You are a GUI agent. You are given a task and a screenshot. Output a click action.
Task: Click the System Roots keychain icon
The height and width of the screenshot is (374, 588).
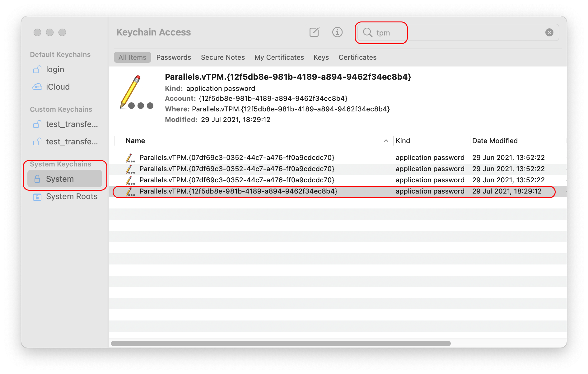pos(37,196)
